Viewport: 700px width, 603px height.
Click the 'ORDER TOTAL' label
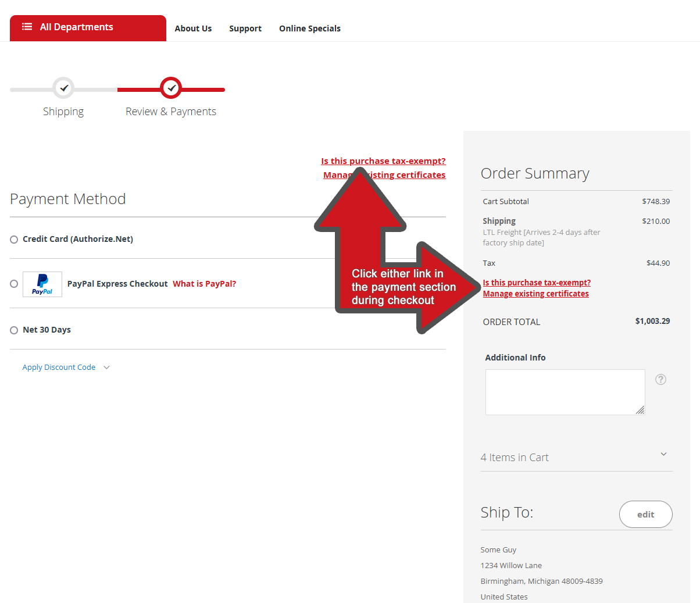(512, 322)
